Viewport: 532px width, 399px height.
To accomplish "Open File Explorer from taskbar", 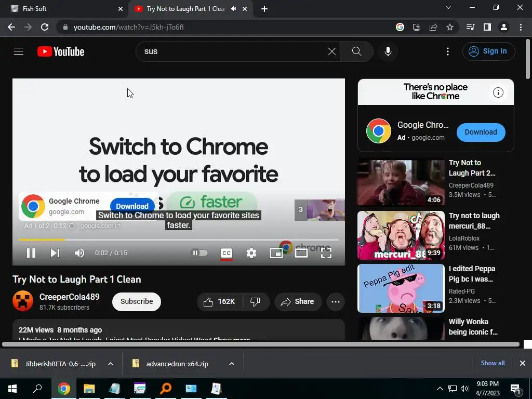I will point(89,389).
